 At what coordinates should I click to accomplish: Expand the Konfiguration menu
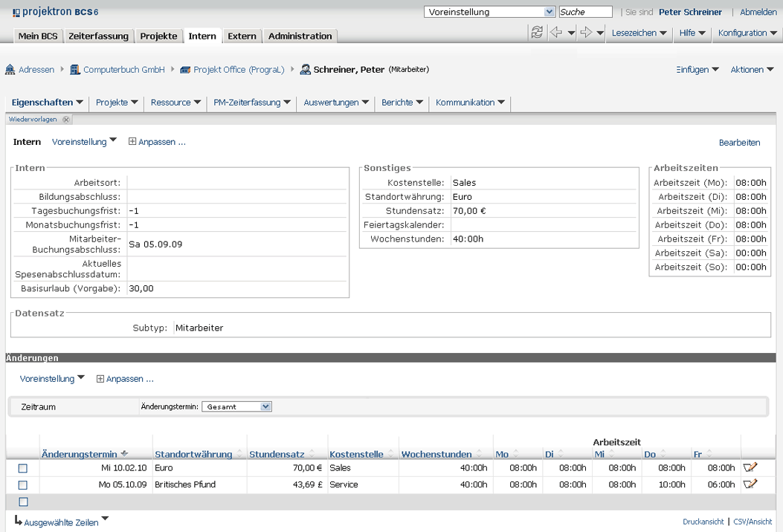pyautogui.click(x=747, y=33)
